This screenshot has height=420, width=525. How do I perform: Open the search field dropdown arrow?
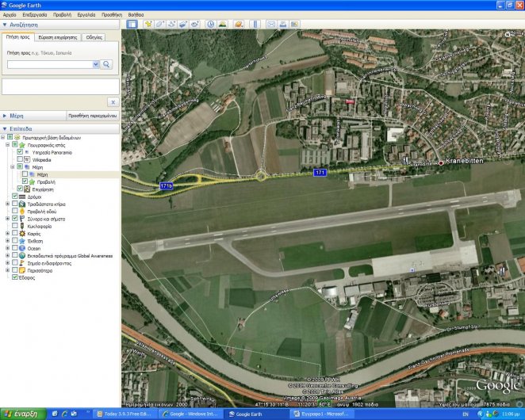96,64
